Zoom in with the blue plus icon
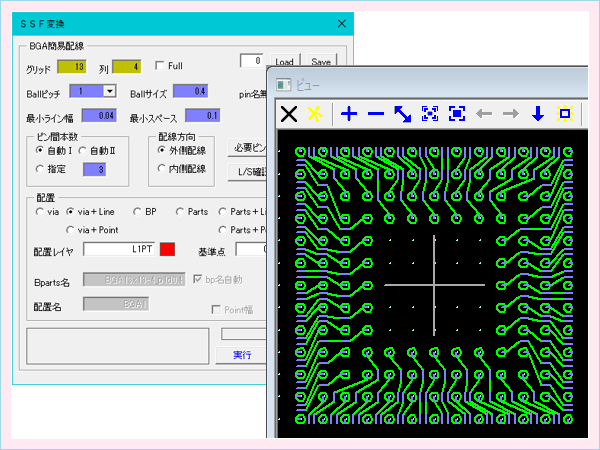Screen dimensions: 600x450 [x=349, y=114]
